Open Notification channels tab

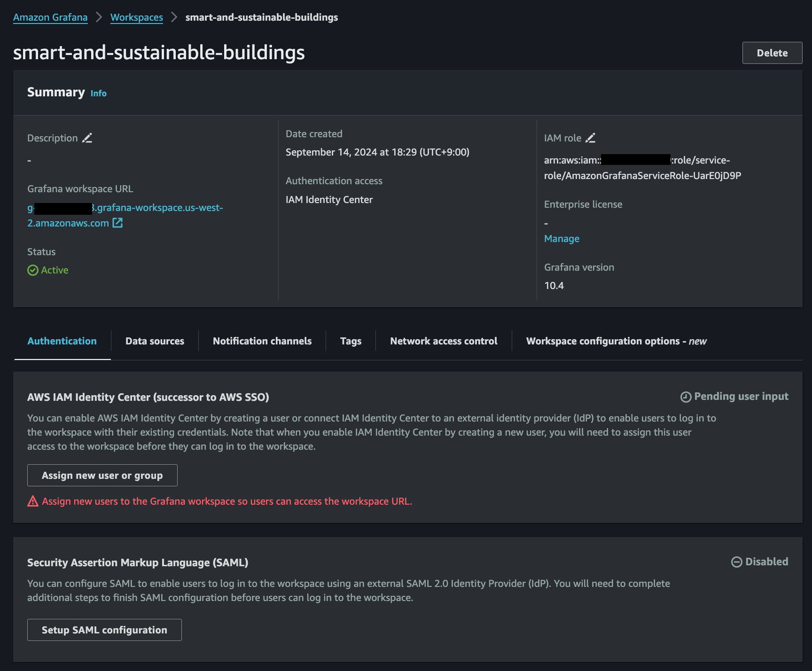(x=262, y=341)
